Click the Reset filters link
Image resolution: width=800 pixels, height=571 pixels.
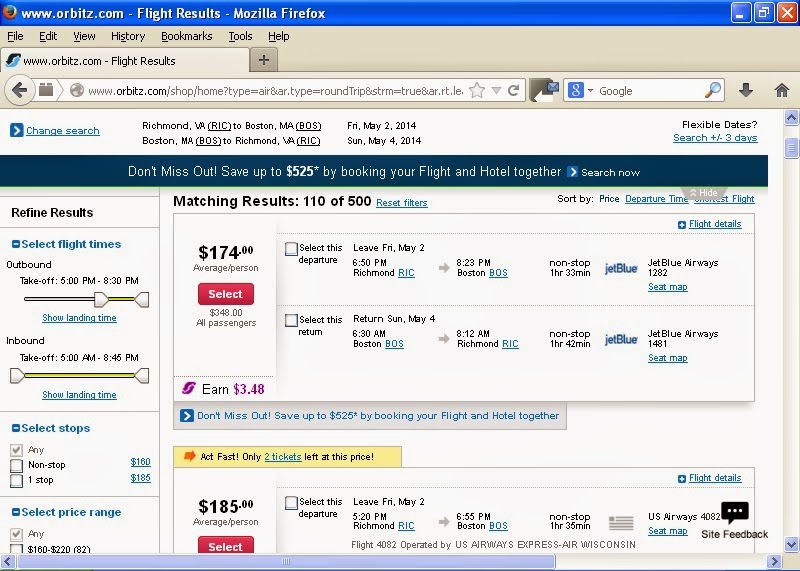[x=402, y=203]
